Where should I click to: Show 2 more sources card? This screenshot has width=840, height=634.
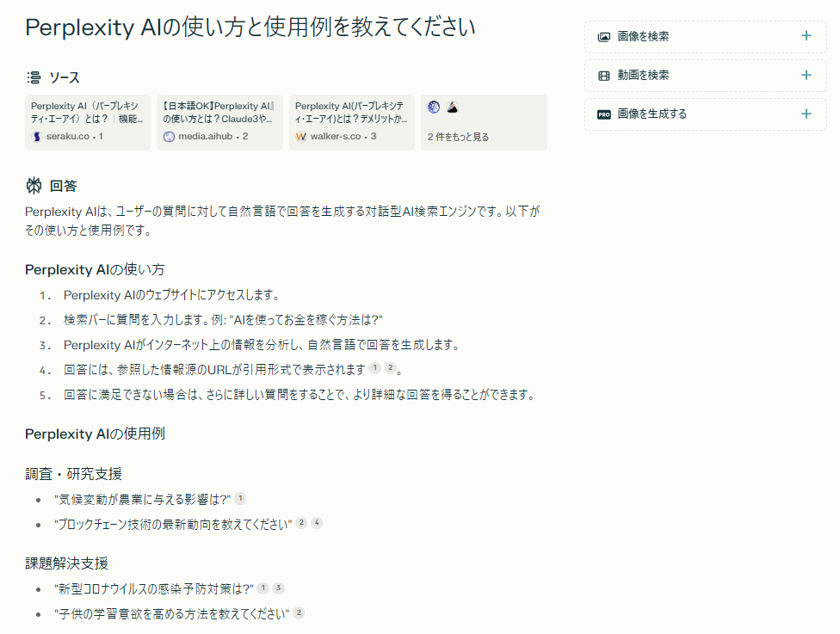point(484,122)
